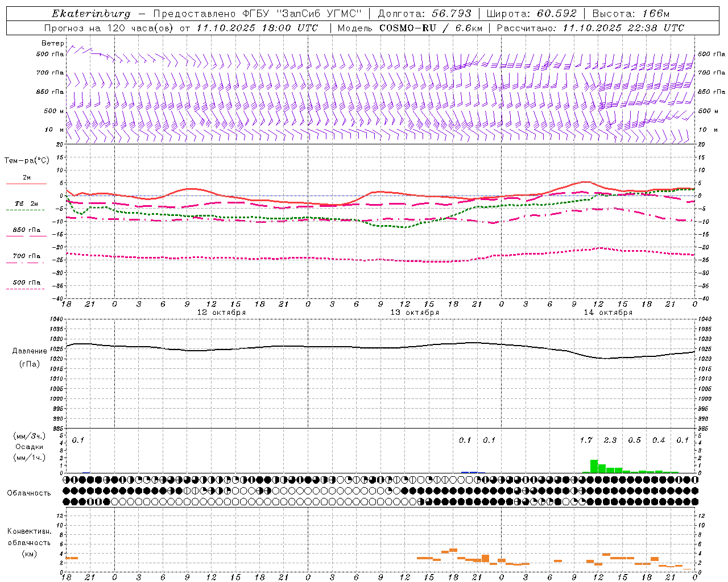Click the Осадки precipitation label

click(x=29, y=447)
